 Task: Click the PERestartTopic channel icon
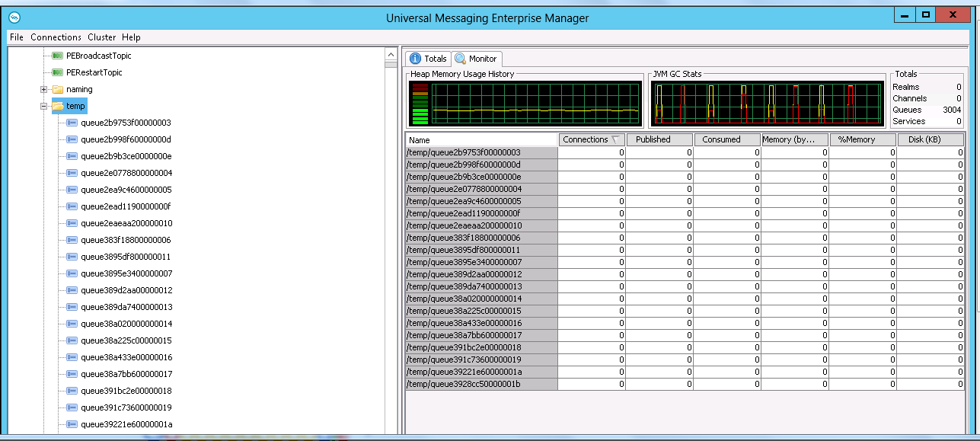(57, 72)
